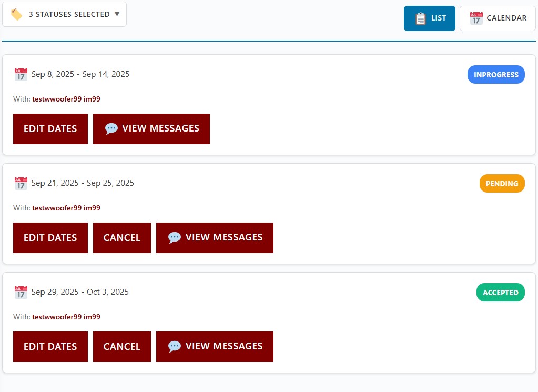Screen dimensions: 538x392
Task: Click the orange PENDING status badge
Action: coord(502,183)
